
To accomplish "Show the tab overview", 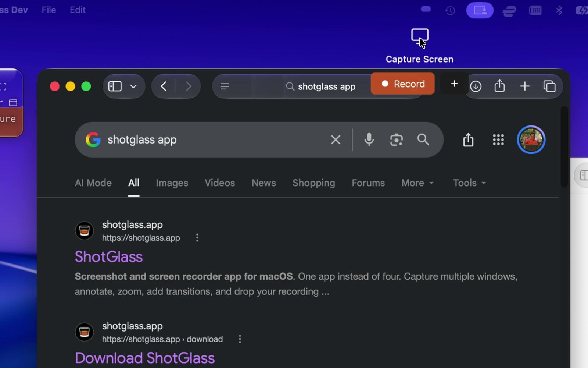I will [x=549, y=86].
